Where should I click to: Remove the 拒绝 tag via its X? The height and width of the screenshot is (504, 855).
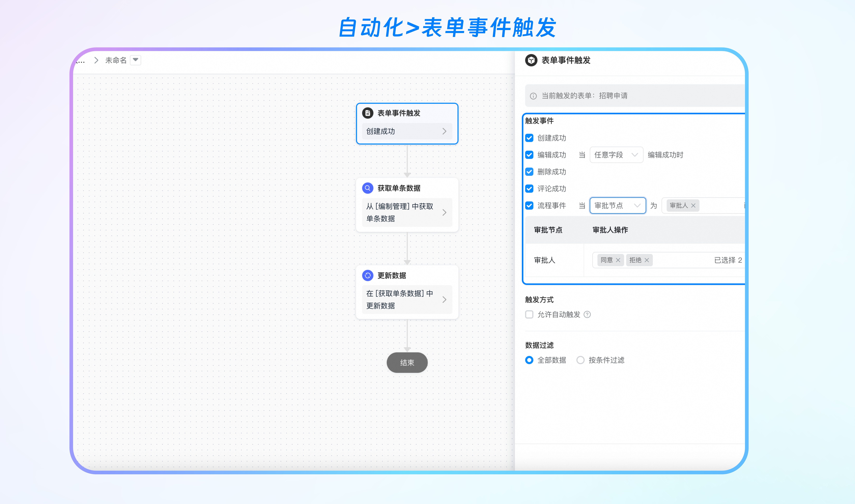[x=647, y=260]
